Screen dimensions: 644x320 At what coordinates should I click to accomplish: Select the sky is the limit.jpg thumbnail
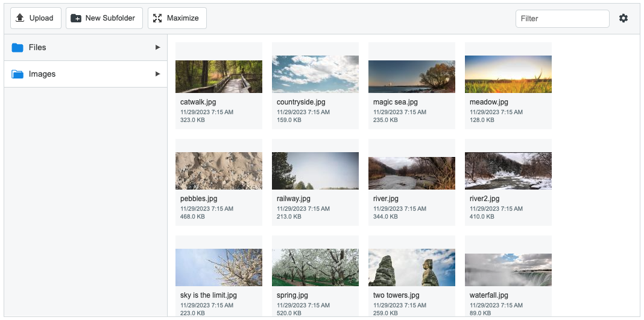pyautogui.click(x=219, y=267)
